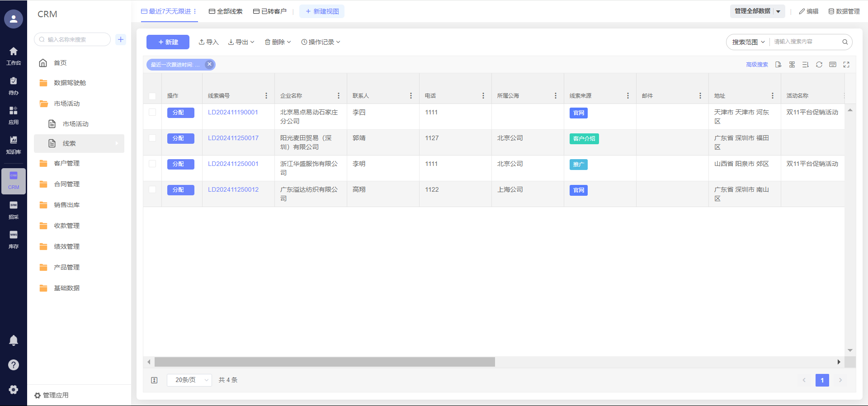Click the plus icon beside the name search
The image size is (868, 406).
point(121,39)
